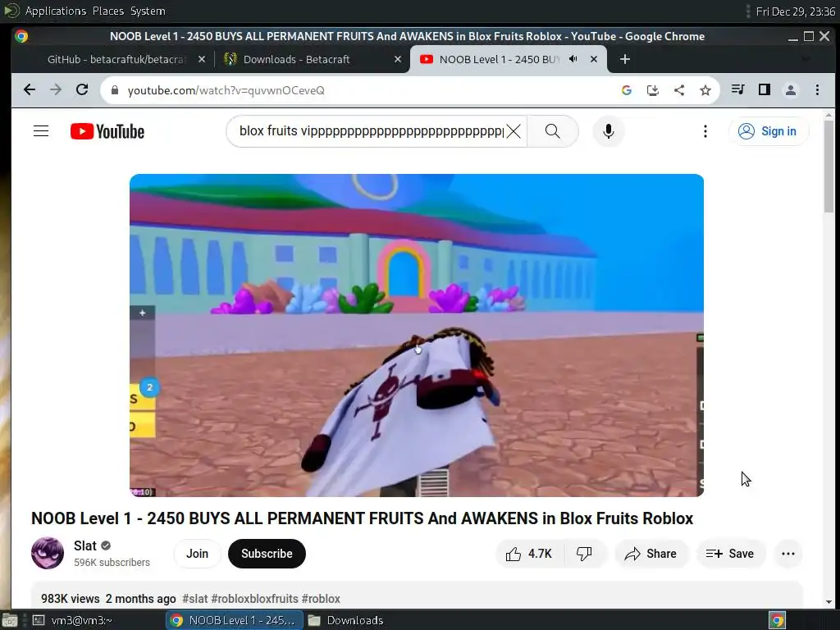Screen dimensions: 840x630
Task: Go to YouTube home via logo
Action: pos(107,131)
